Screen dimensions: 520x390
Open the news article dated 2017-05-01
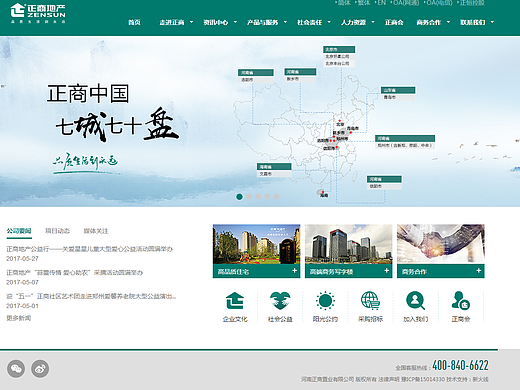coord(91,296)
